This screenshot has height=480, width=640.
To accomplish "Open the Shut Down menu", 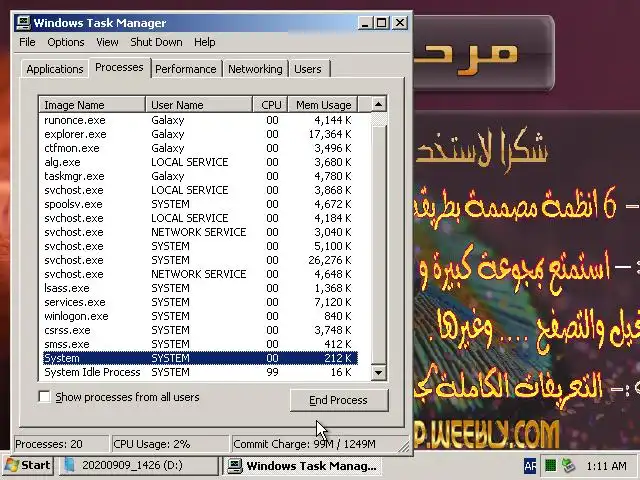I will [x=156, y=42].
